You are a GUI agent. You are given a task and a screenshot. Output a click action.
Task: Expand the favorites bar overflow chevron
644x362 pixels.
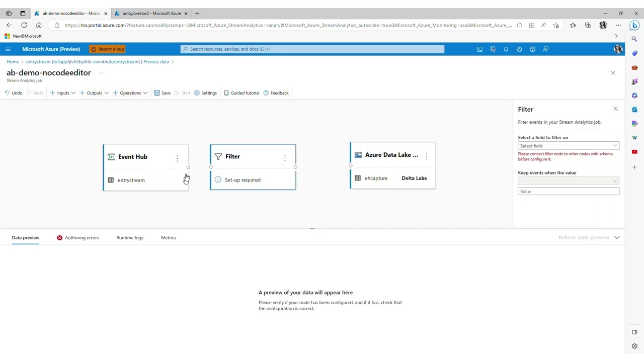[x=616, y=36]
